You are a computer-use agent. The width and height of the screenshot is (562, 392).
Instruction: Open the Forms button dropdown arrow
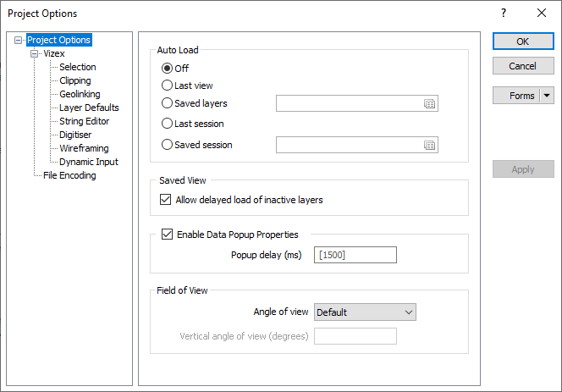546,96
